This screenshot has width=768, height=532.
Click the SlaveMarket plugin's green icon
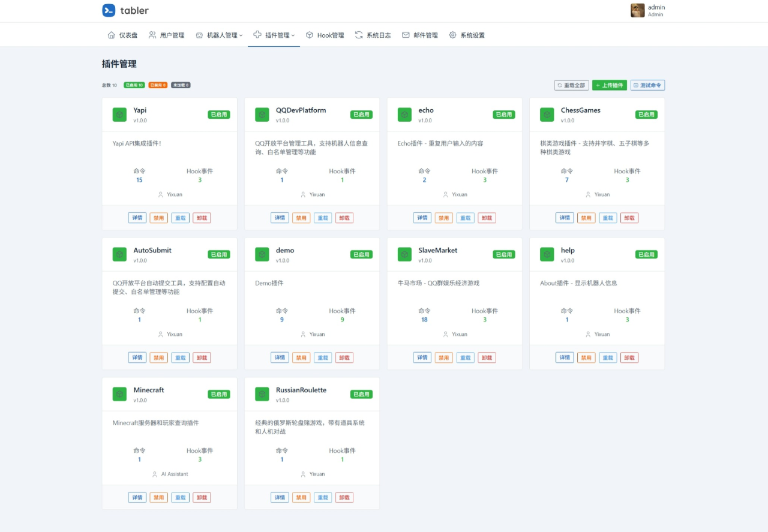tap(404, 254)
